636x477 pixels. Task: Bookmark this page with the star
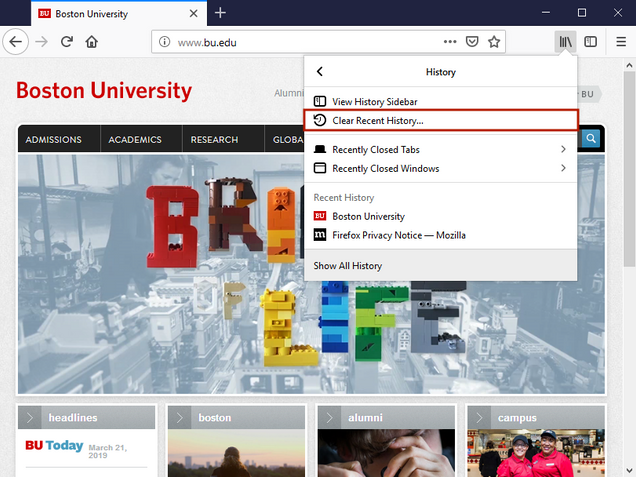pyautogui.click(x=494, y=42)
